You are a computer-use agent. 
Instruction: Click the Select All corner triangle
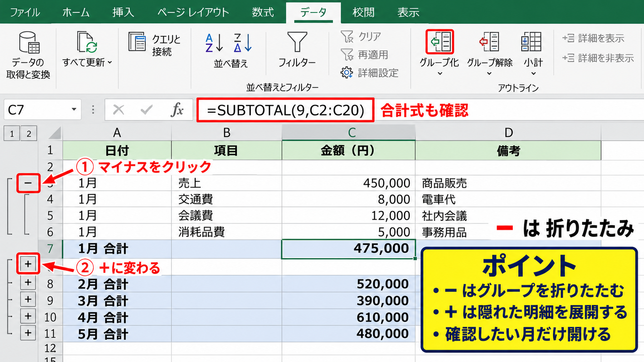coord(54,133)
